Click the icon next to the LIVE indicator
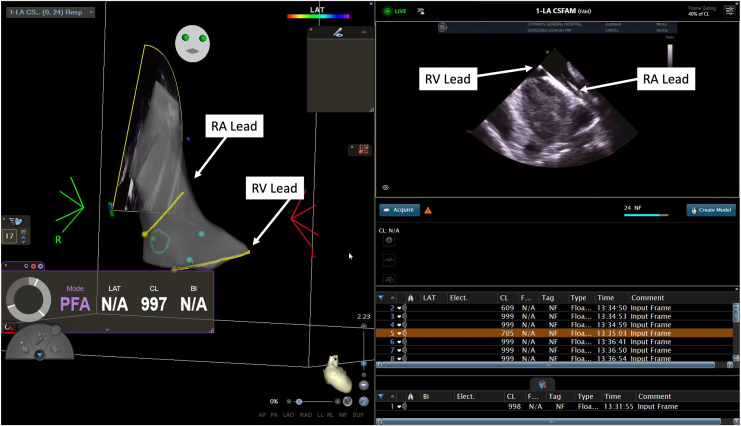Viewport: 741px width, 426px height. click(x=421, y=11)
